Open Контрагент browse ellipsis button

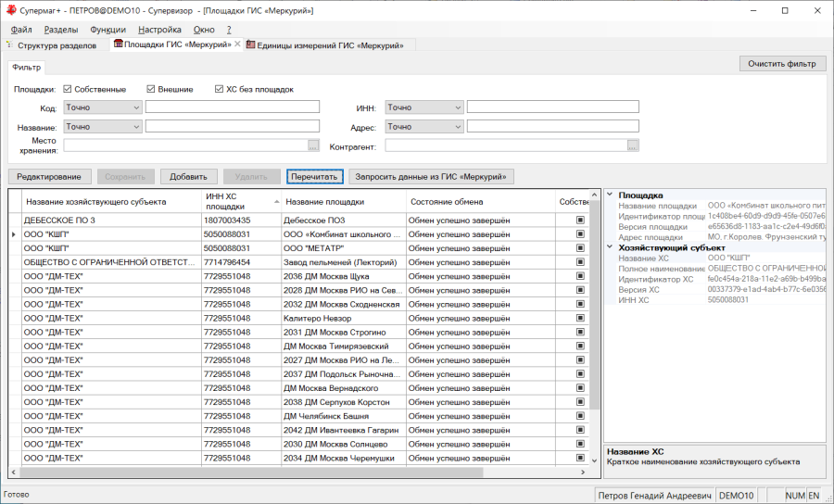(632, 145)
